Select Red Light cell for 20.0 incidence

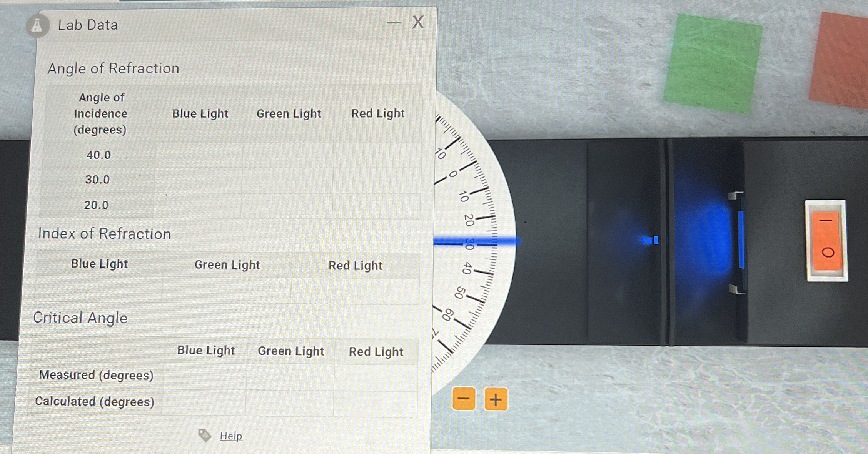[376, 206]
